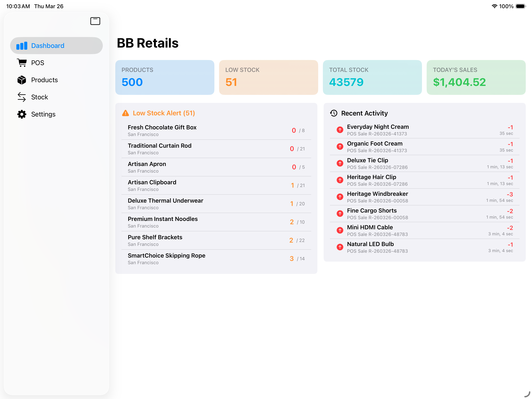Image resolution: width=532 pixels, height=399 pixels.
Task: Open POS in the sidebar
Action: [56, 63]
